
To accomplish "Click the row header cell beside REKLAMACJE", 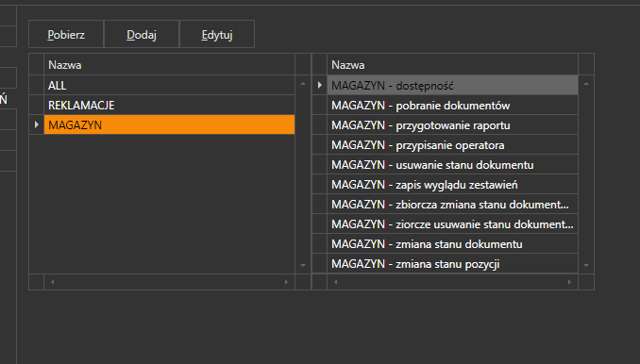I will [36, 106].
